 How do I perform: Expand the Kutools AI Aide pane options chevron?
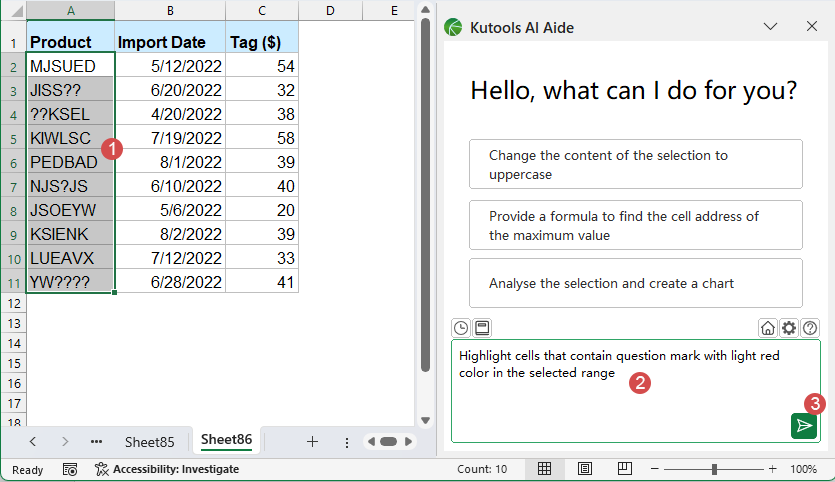770,27
